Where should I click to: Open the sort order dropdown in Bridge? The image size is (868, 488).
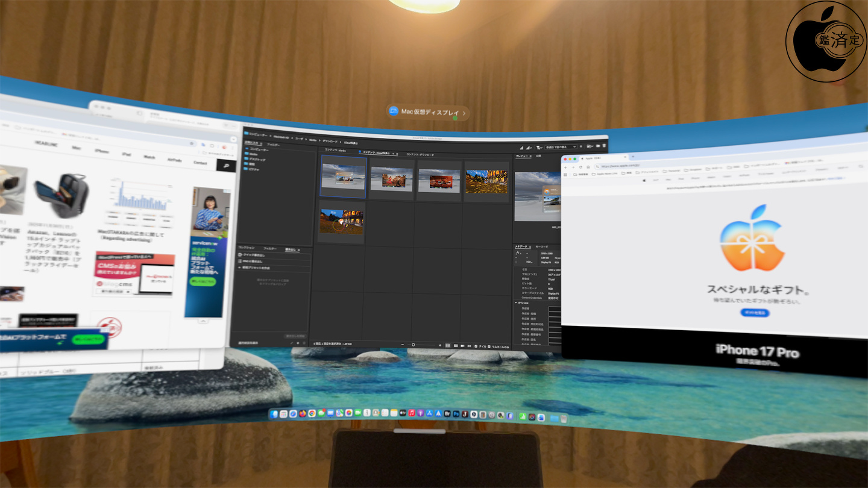561,147
